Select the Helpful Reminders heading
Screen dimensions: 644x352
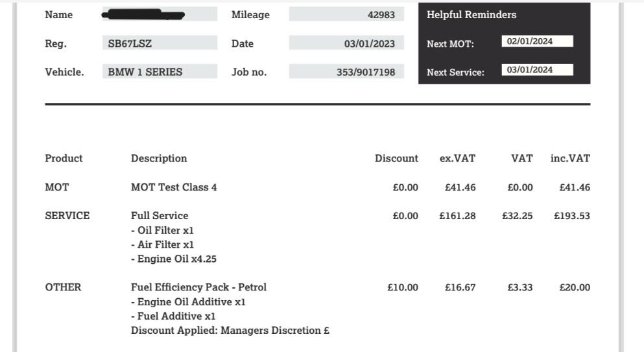471,15
